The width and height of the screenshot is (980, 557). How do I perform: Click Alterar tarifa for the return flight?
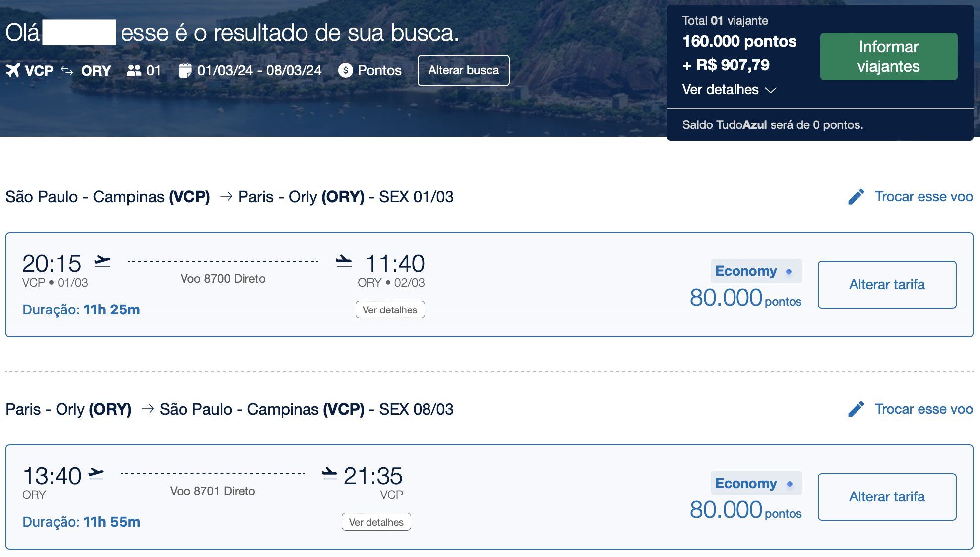click(887, 497)
